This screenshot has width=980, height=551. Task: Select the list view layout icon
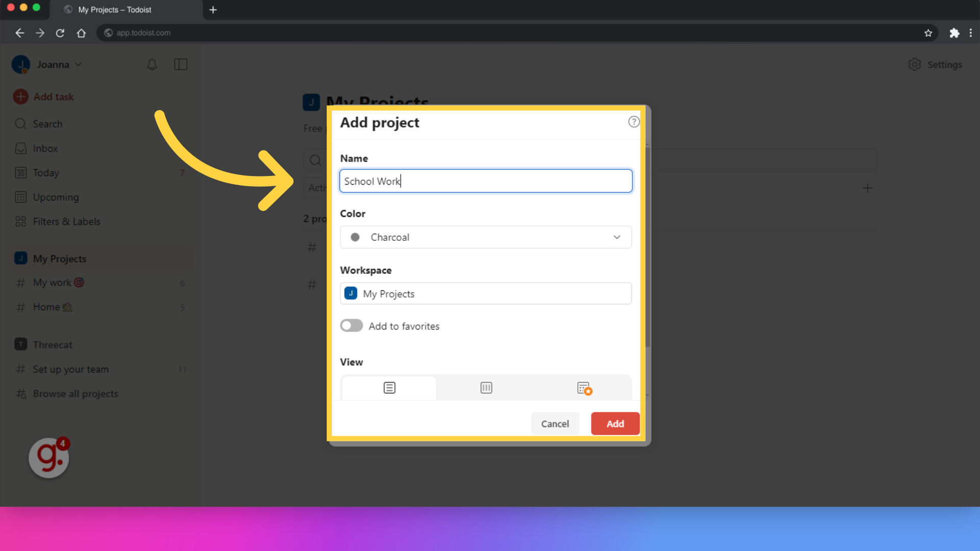389,388
